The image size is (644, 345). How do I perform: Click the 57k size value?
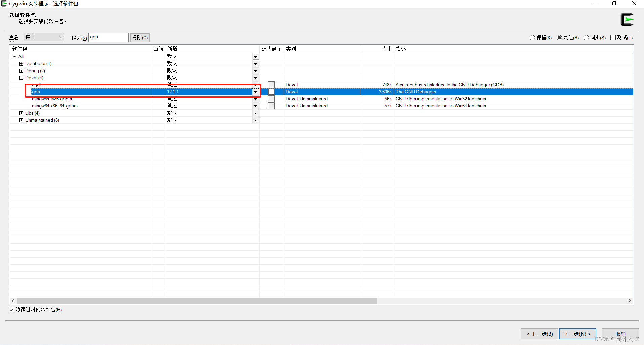click(x=388, y=106)
